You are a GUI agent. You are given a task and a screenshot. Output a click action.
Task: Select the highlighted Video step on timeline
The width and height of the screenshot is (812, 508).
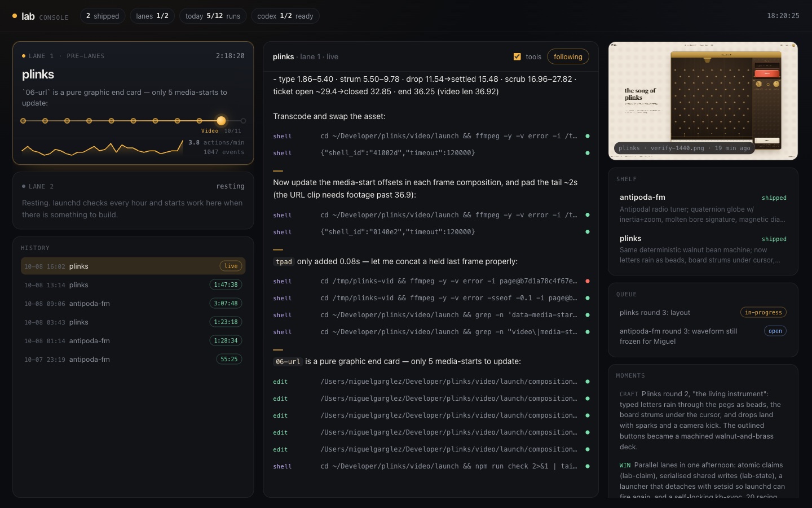click(x=221, y=121)
